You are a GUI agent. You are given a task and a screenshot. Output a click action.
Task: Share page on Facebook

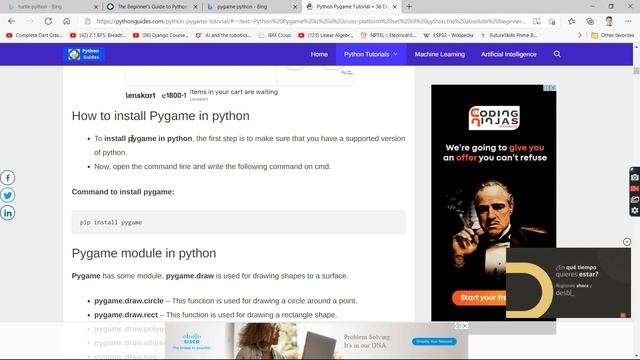[x=7, y=178]
